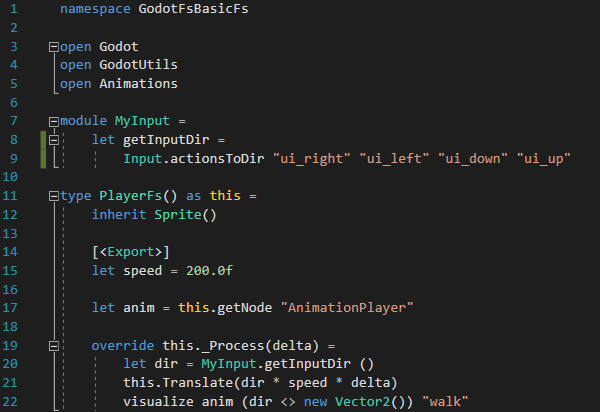Click the Animations open statement
600x412 pixels.
[139, 84]
